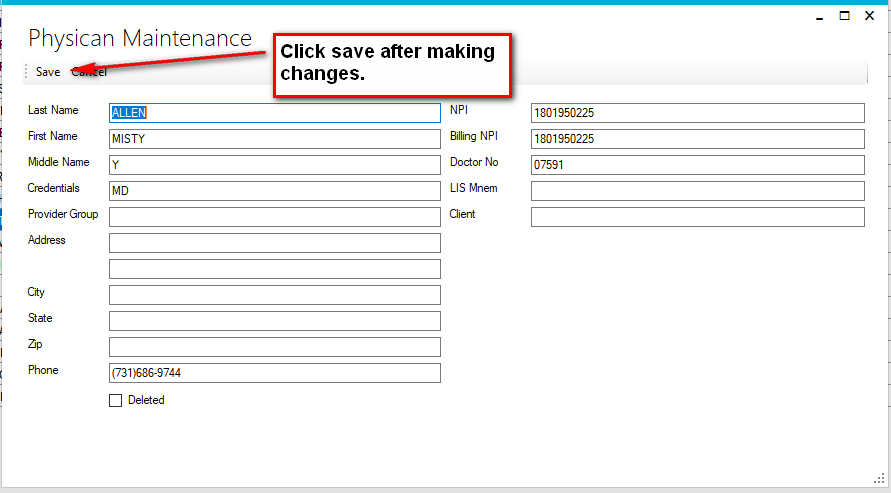Click the Address field beside its label

pyautogui.click(x=274, y=243)
